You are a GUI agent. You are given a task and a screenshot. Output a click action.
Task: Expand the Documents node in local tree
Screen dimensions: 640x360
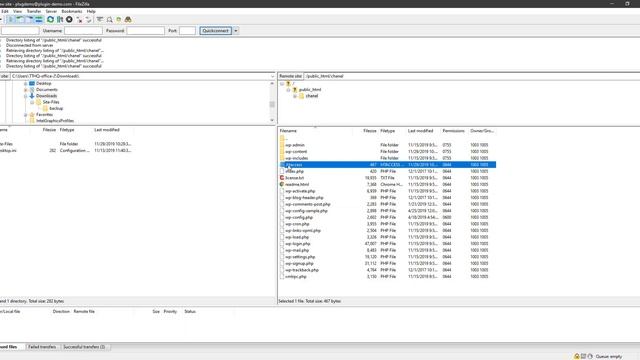point(26,90)
